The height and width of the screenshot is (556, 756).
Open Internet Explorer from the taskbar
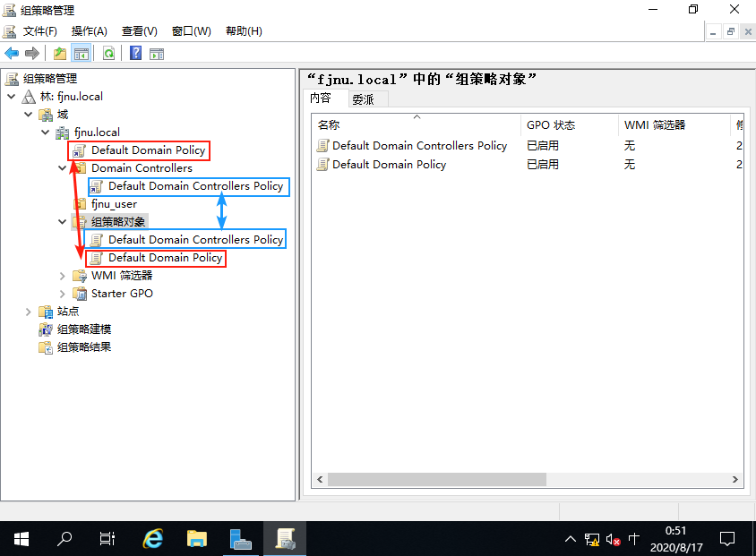click(153, 539)
